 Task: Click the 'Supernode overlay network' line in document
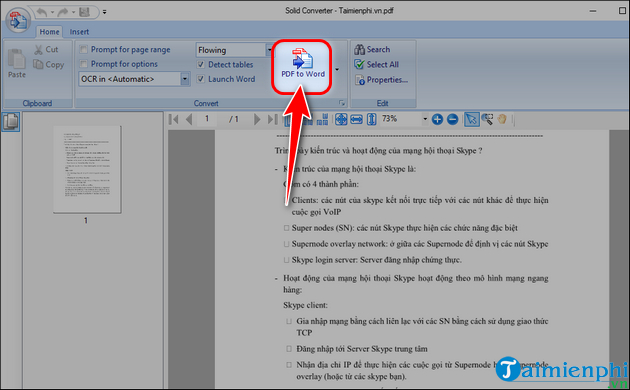(419, 244)
